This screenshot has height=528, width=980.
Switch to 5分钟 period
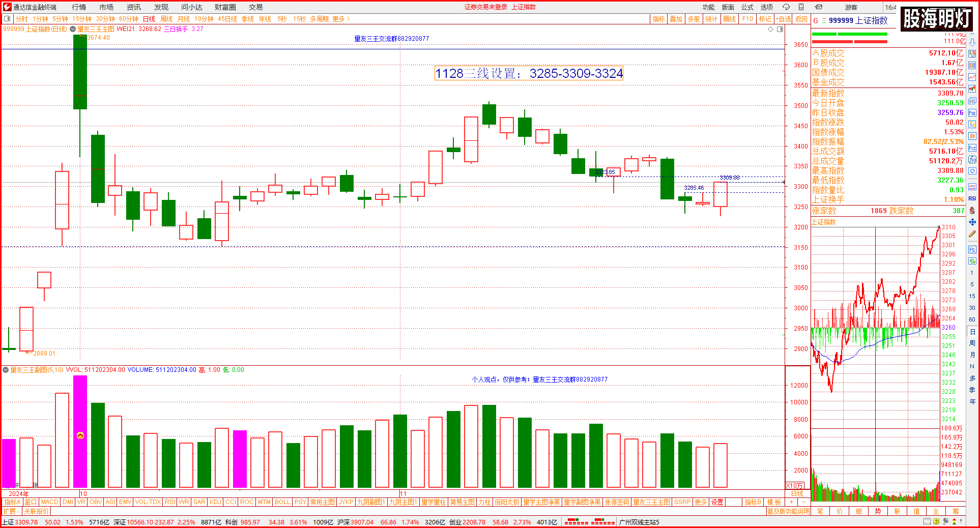60,19
